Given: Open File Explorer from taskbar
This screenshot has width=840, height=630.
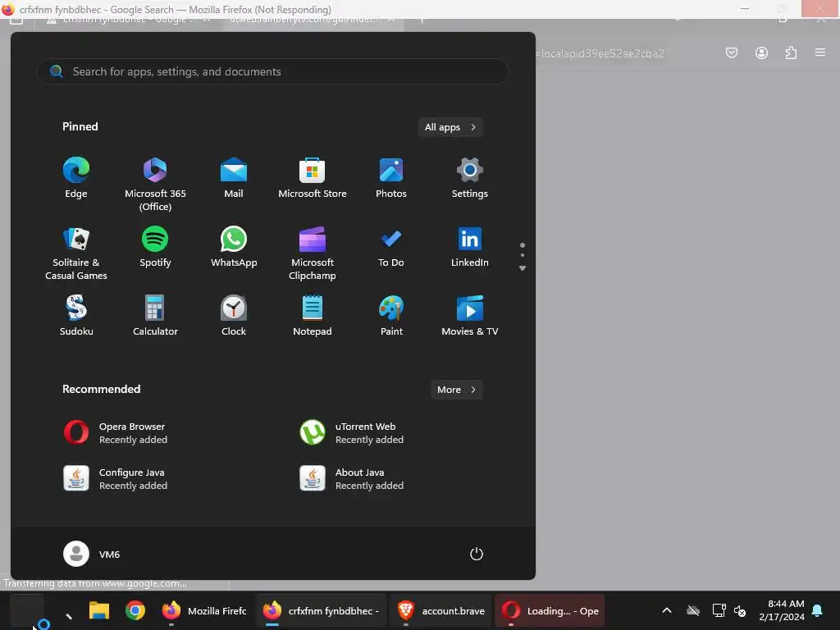Looking at the screenshot, I should pyautogui.click(x=99, y=610).
